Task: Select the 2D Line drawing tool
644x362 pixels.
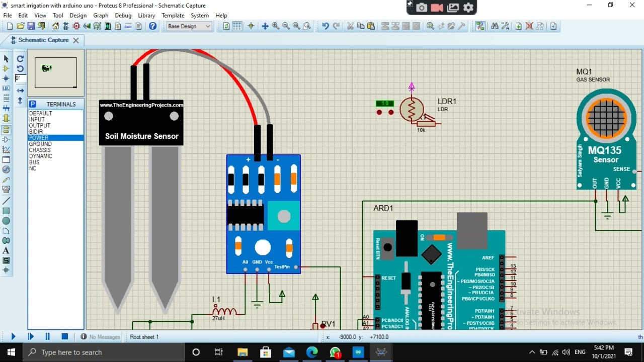Action: click(6, 201)
